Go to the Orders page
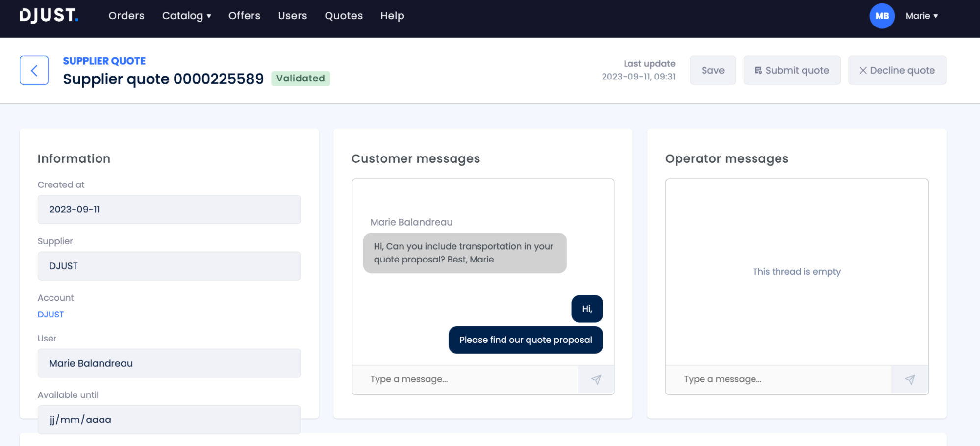980x446 pixels. (x=126, y=16)
